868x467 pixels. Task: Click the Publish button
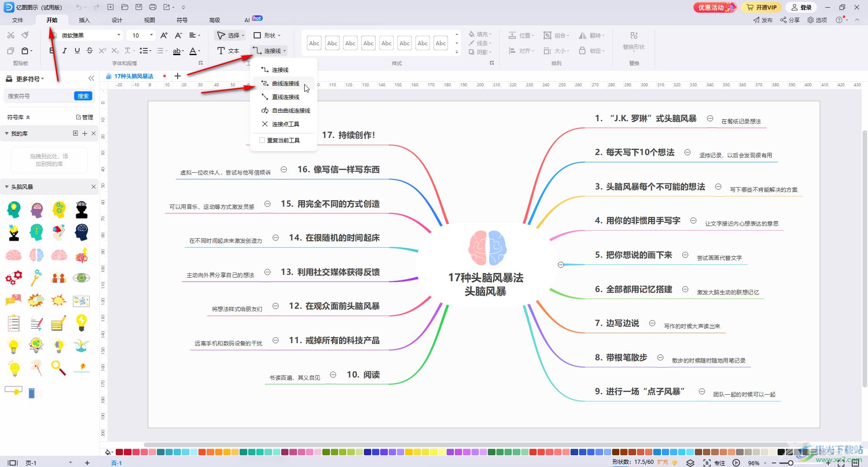pyautogui.click(x=763, y=20)
